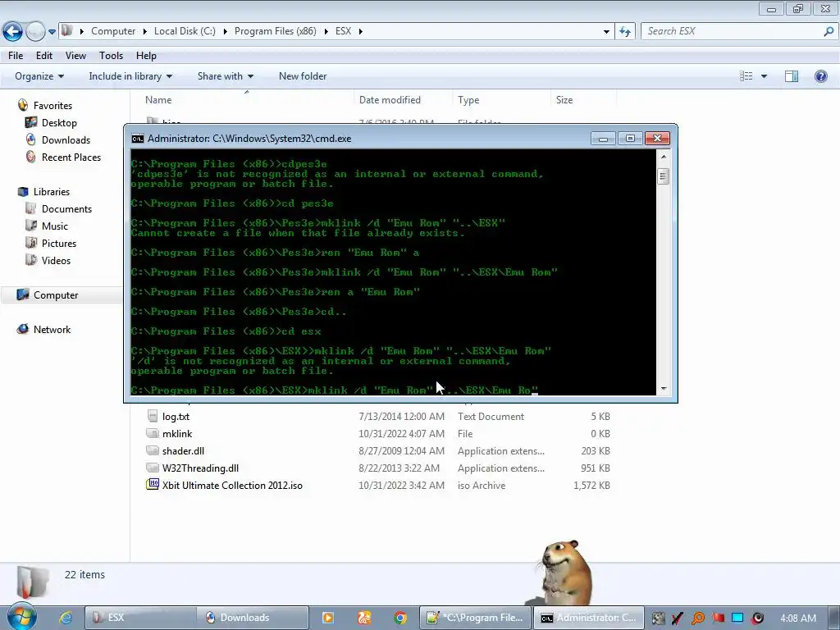Select the shader.dll file
840x630 pixels.
coord(183,451)
